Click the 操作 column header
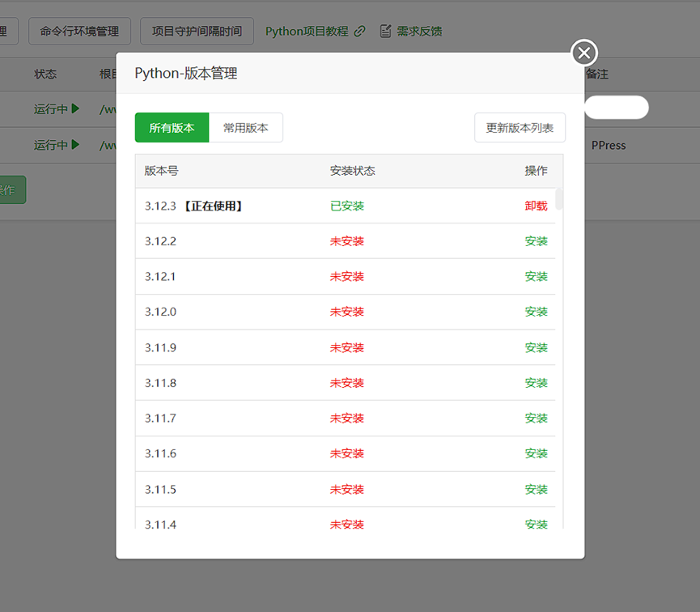 click(x=536, y=171)
